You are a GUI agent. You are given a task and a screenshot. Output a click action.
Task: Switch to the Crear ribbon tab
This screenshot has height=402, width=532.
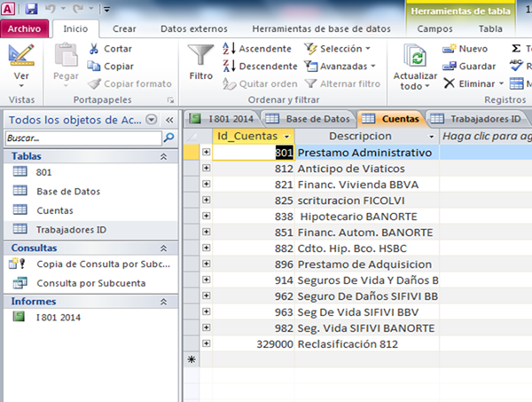coord(125,28)
